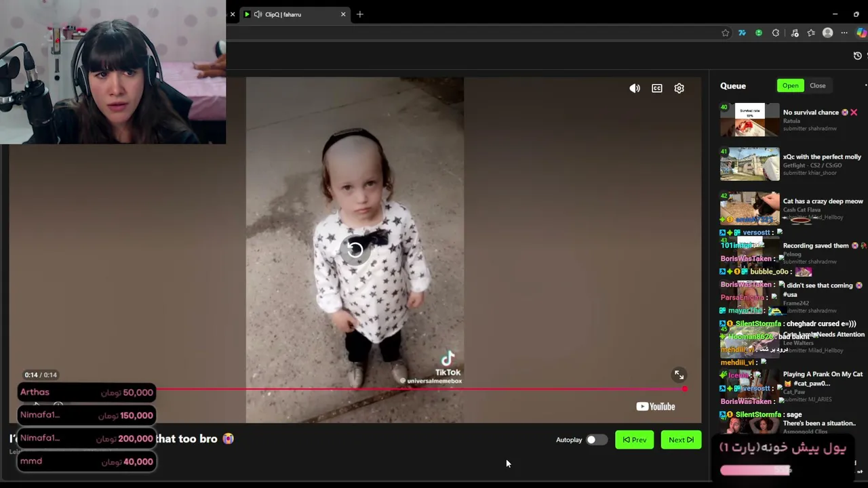Toggle the Autoplay switch
Screen dimensions: 868x488
596,440
